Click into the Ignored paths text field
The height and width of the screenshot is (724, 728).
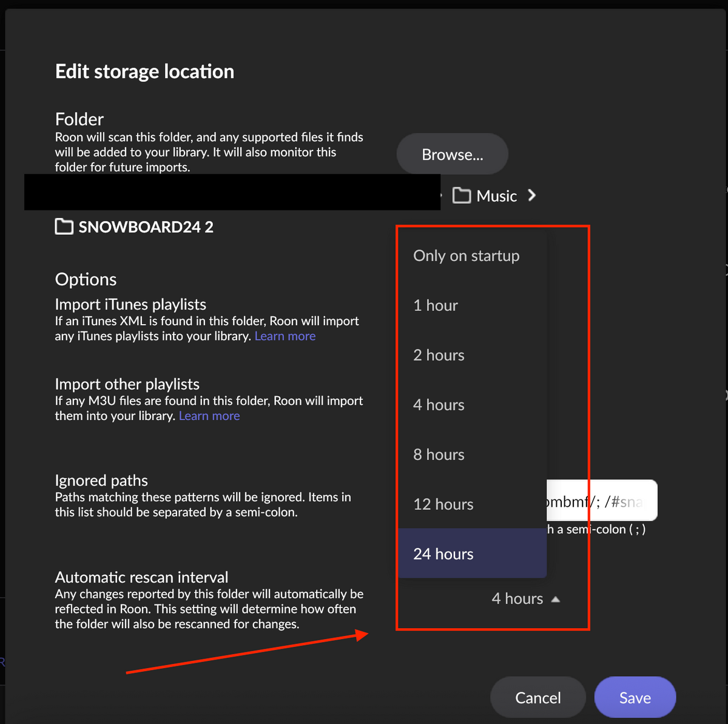pos(601,501)
